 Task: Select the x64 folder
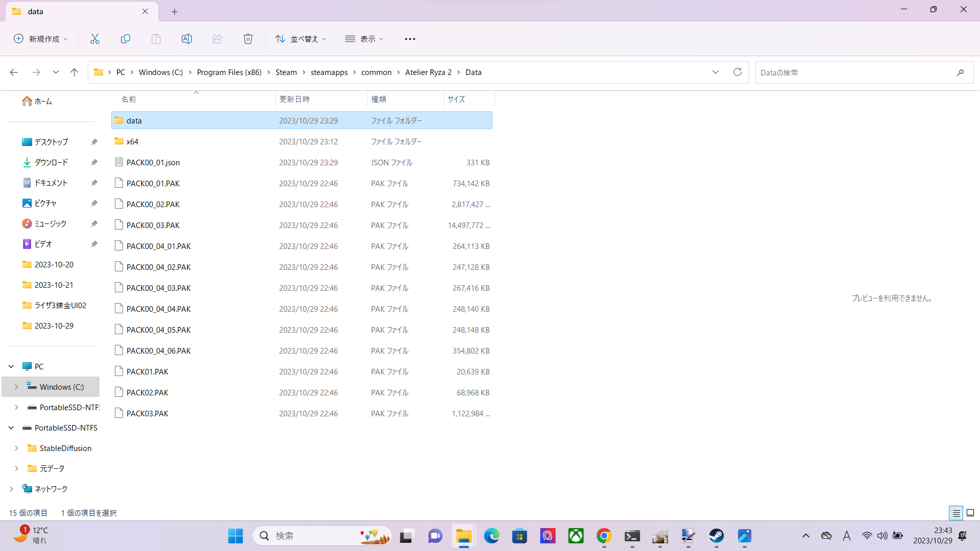coord(302,141)
